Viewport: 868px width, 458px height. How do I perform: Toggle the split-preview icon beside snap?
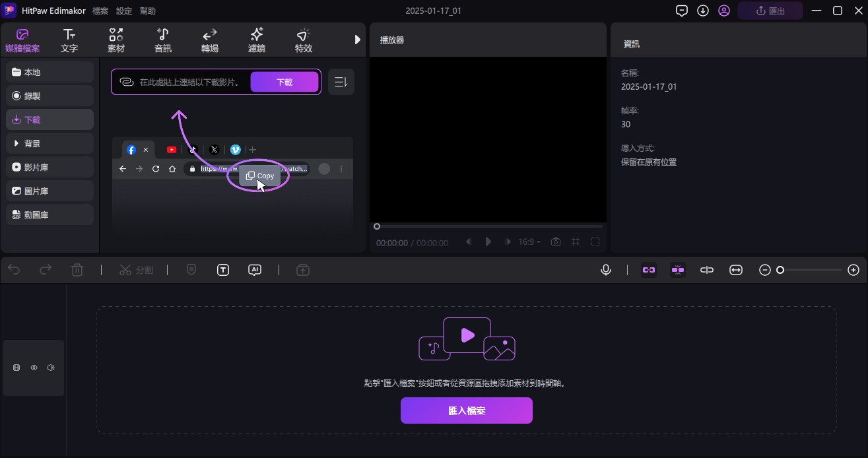click(707, 270)
